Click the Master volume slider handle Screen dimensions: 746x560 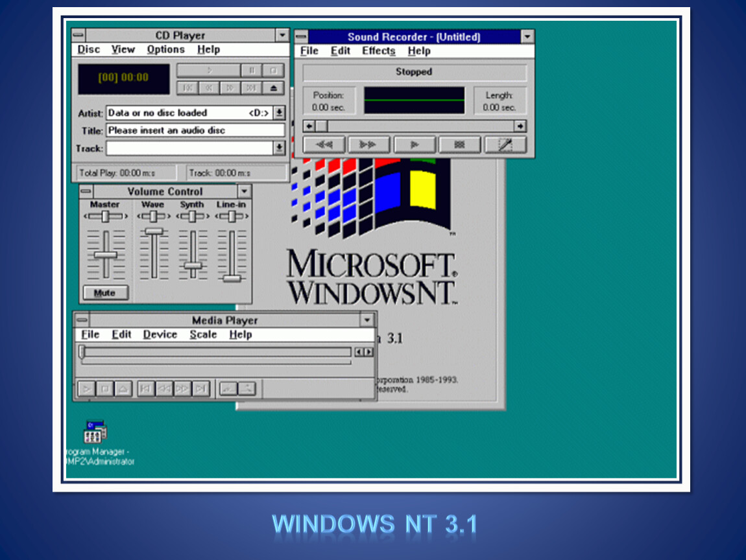point(106,255)
